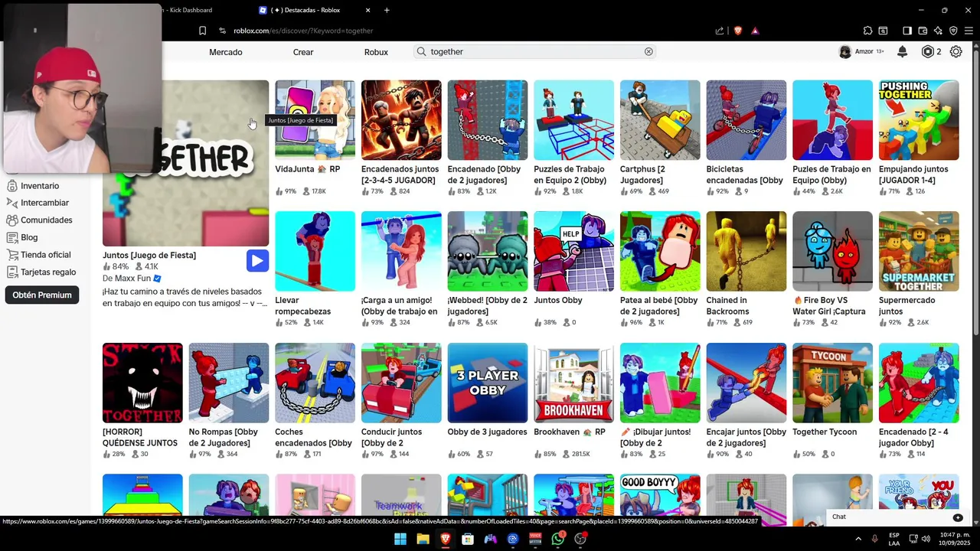This screenshot has width=980, height=551.
Task: Open [HORROR] QUÉDENSE JUNTOS tile
Action: [142, 401]
